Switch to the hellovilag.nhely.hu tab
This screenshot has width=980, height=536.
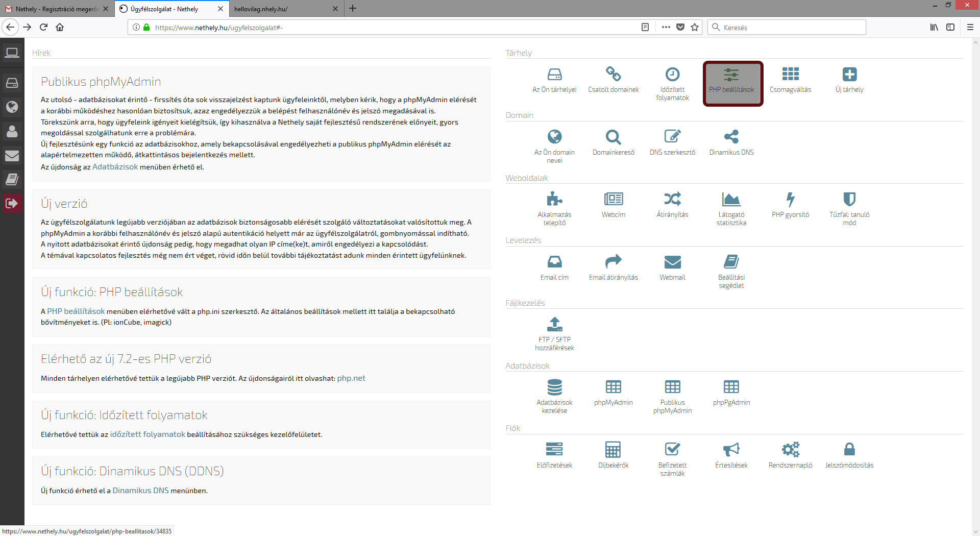pos(281,9)
